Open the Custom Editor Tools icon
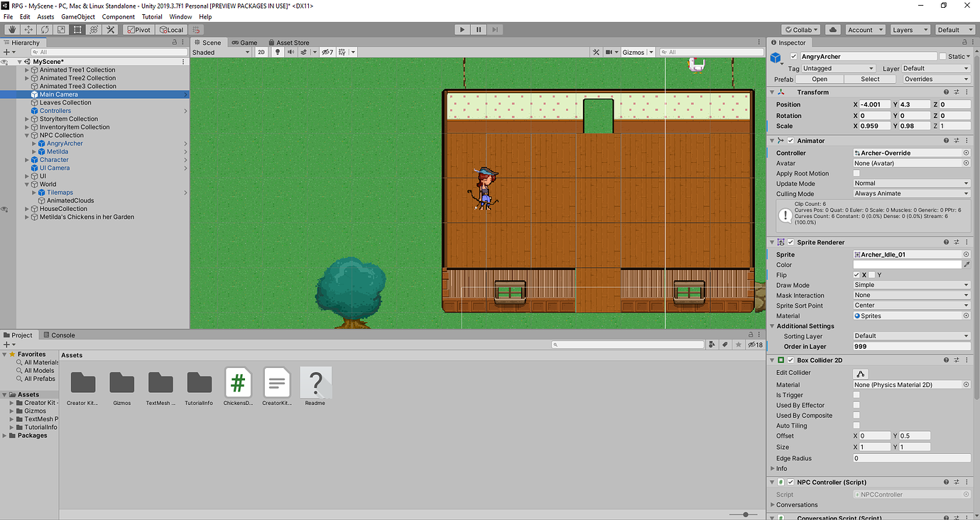This screenshot has width=980, height=520. pos(111,29)
